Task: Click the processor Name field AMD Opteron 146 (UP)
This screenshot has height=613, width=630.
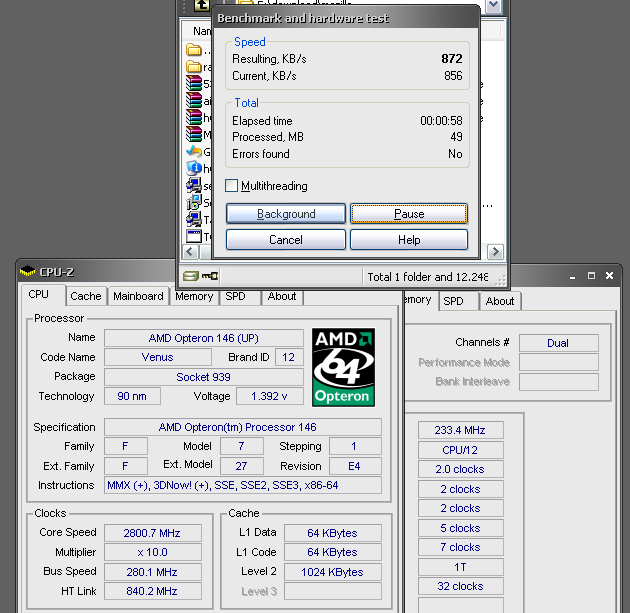Action: [204, 338]
